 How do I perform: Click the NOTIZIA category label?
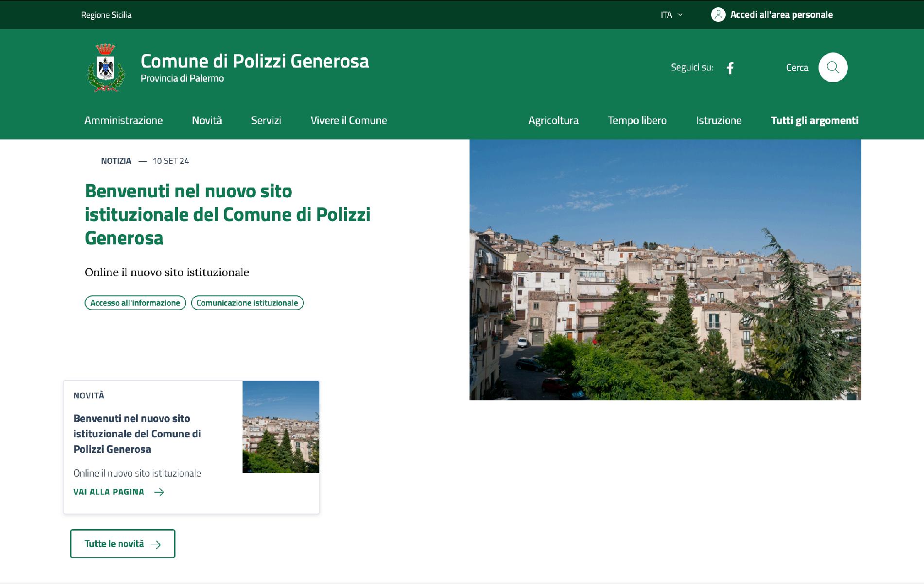point(116,161)
